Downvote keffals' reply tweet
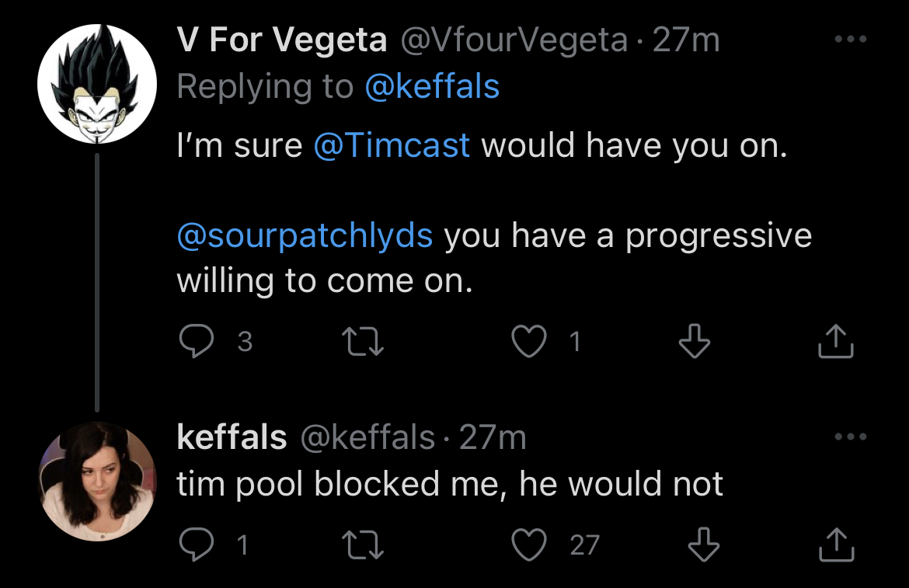Viewport: 909px width, 588px height. click(x=703, y=545)
